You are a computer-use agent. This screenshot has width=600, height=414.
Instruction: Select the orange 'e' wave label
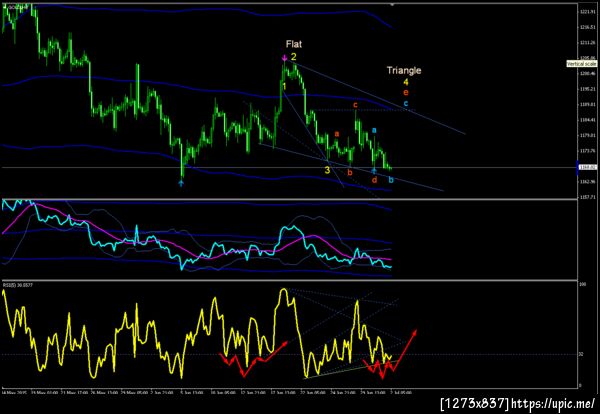pos(406,92)
